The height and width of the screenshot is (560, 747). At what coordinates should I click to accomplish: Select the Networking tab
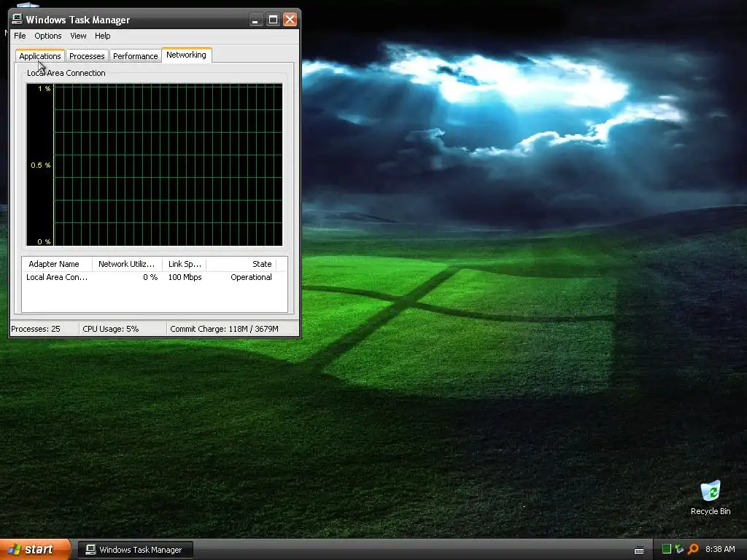(186, 55)
